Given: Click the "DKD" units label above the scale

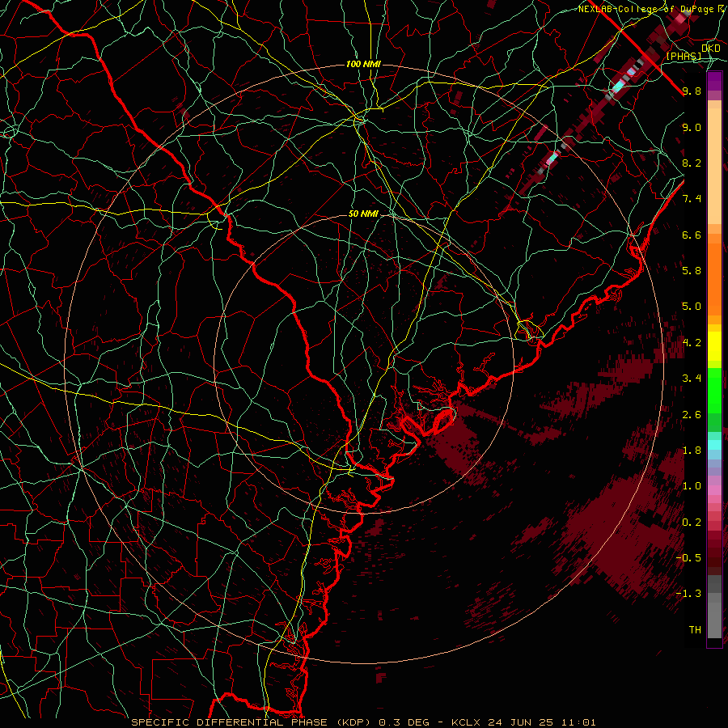Looking at the screenshot, I should tap(710, 48).
